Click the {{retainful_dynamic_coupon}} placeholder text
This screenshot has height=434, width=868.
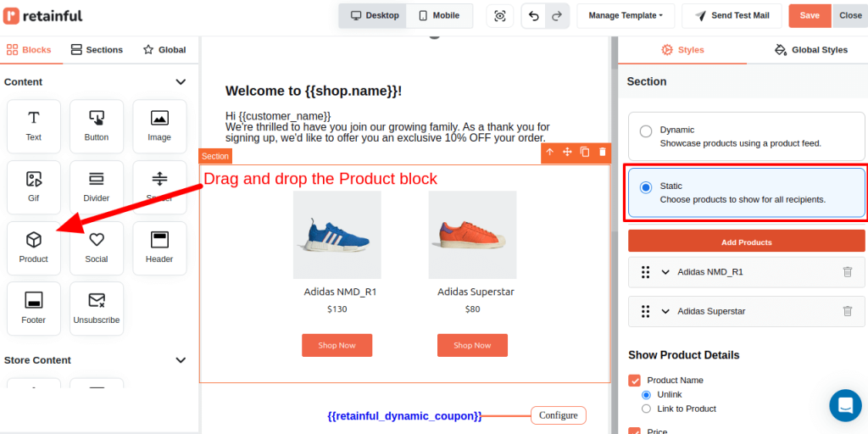click(x=404, y=415)
